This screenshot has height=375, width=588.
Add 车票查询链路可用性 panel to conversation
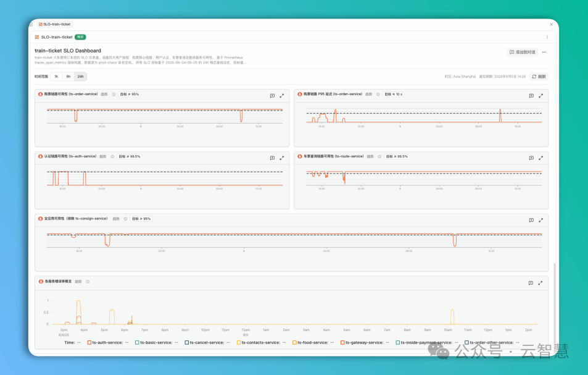(x=531, y=158)
